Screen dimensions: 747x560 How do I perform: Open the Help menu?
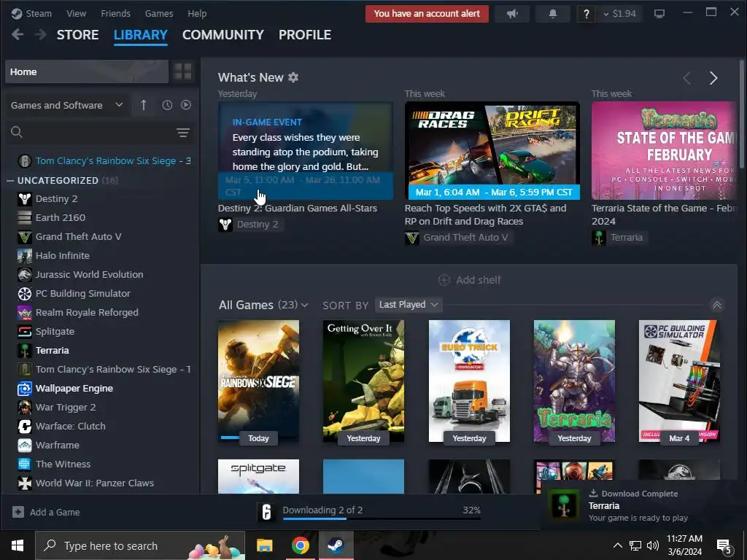[197, 14]
